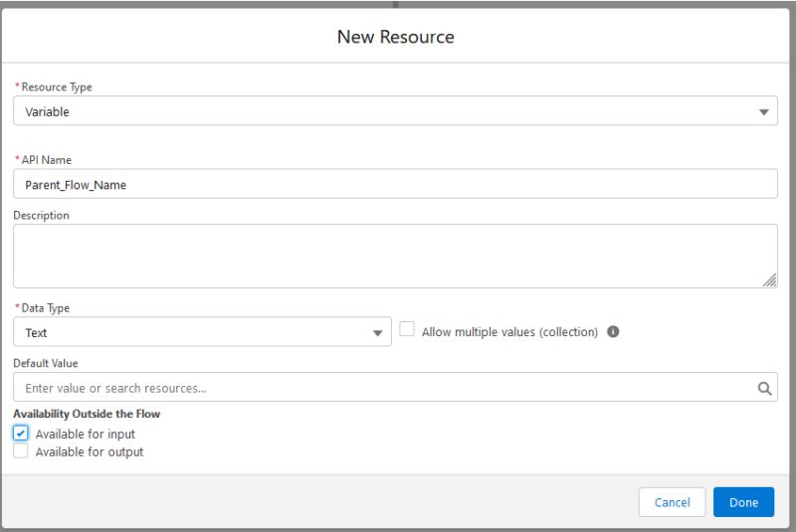Click the Default Value search field
The image size is (796, 532).
pos(383,388)
